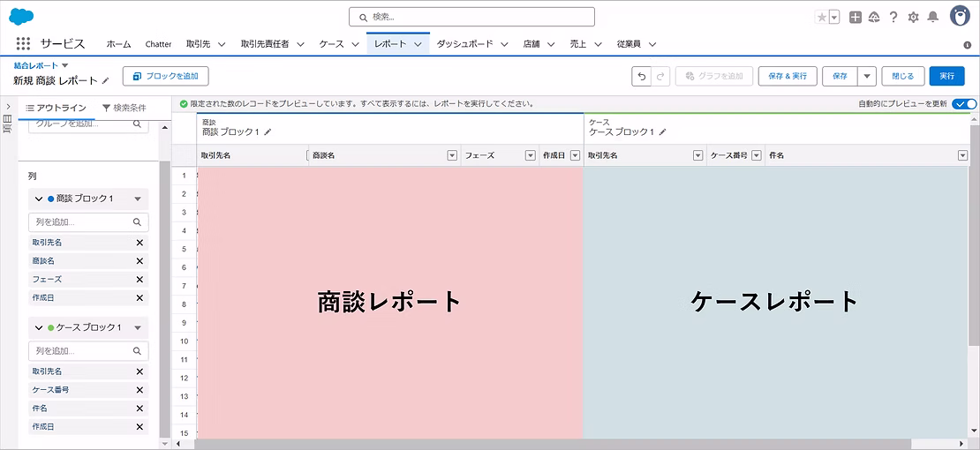Click the global 検索 search field
This screenshot has width=980, height=450.
pyautogui.click(x=471, y=17)
